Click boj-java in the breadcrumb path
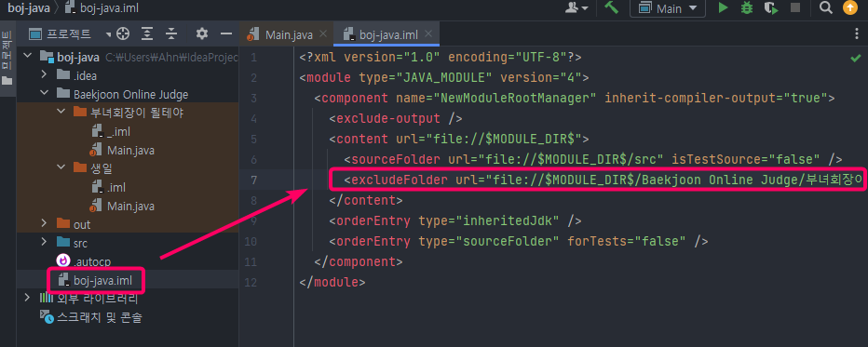Image resolution: width=868 pixels, height=347 pixels. tap(29, 7)
